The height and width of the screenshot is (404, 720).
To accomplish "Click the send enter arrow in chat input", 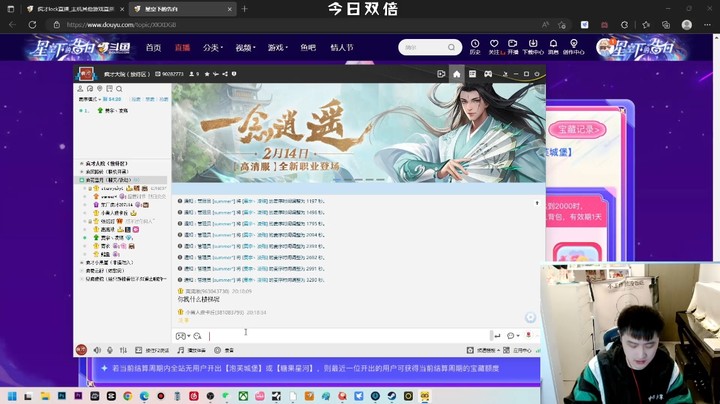I will point(497,336).
